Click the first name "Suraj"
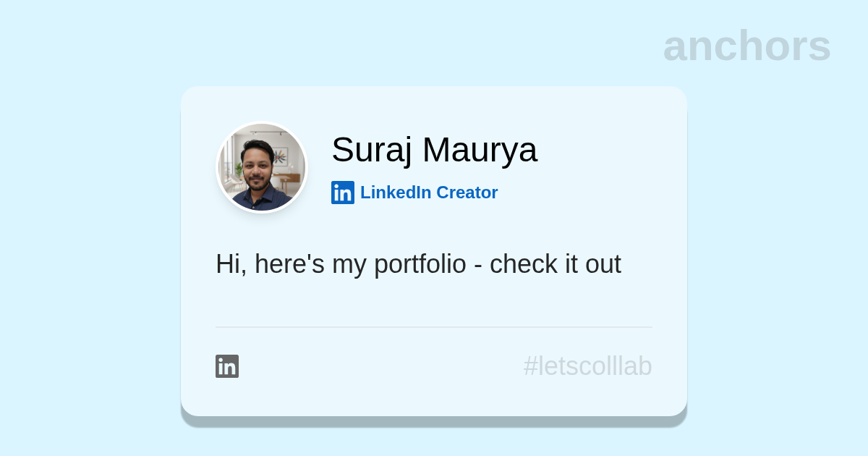Viewport: 868px width, 456px height. tap(372, 150)
